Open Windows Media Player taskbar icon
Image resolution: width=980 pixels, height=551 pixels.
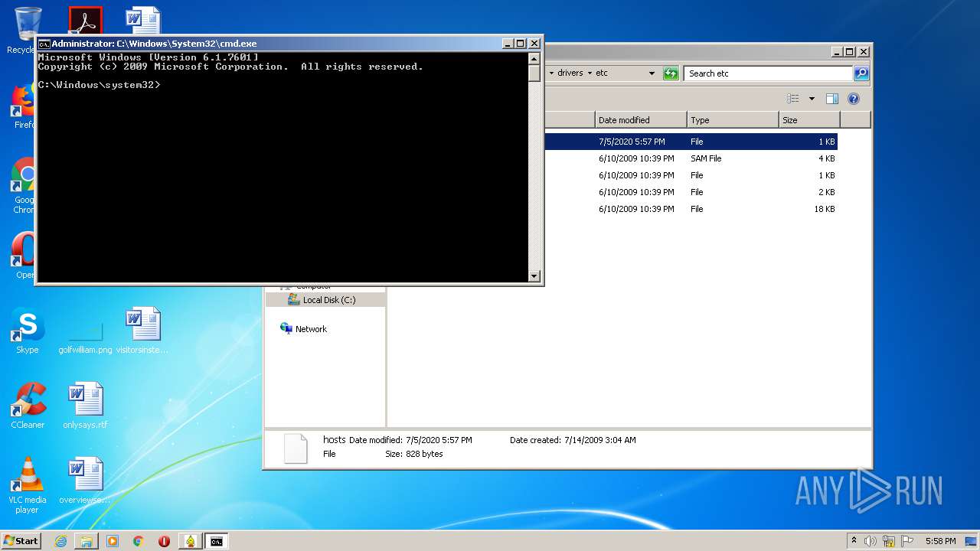pos(113,541)
